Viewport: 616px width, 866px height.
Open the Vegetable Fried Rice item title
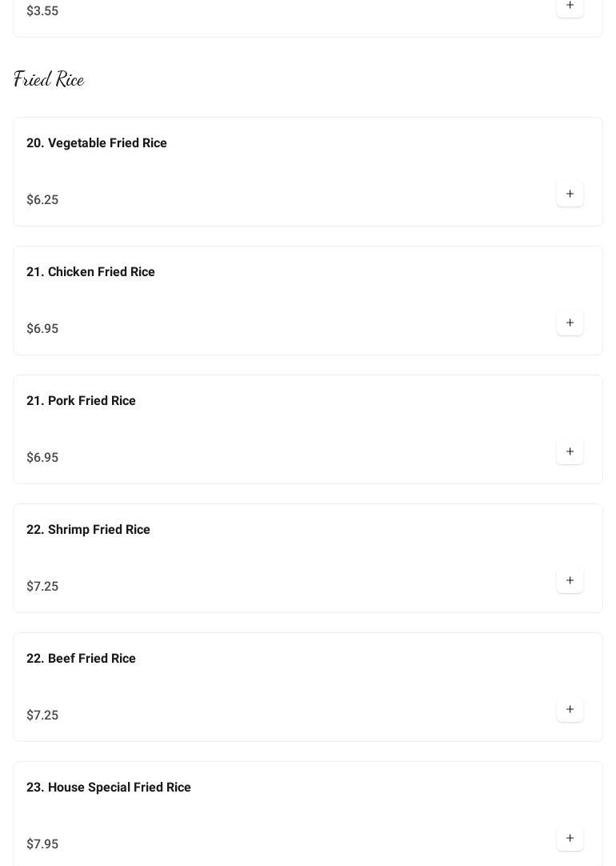click(x=97, y=143)
